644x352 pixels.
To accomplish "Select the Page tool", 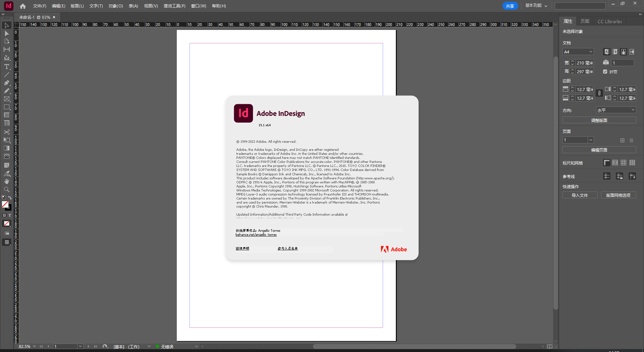I will pos(6,41).
